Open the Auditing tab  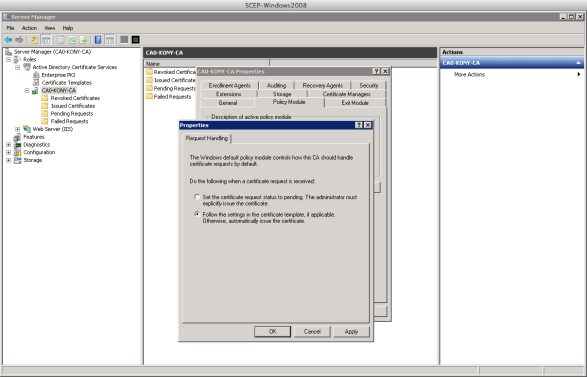click(276, 85)
